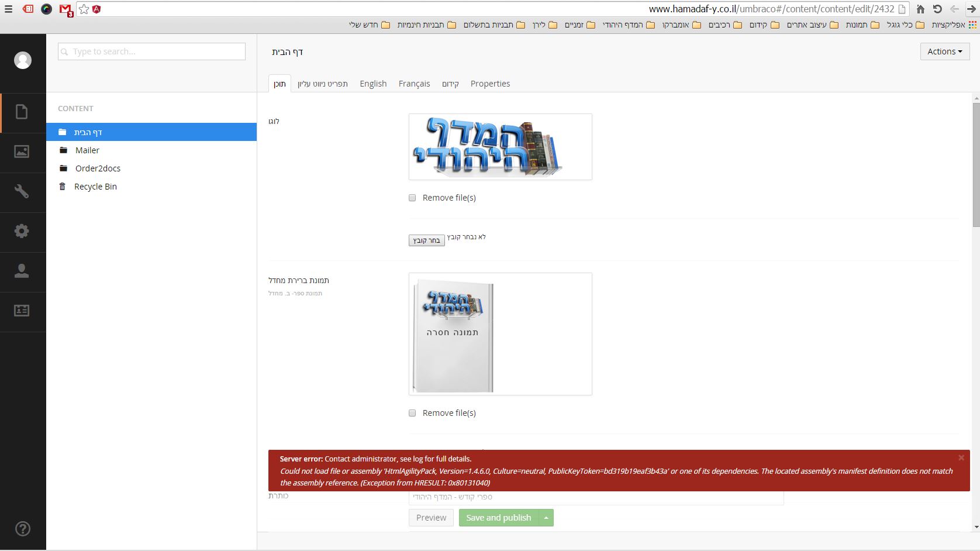Click the Preview button
Image resolution: width=980 pixels, height=551 pixels.
tap(431, 518)
